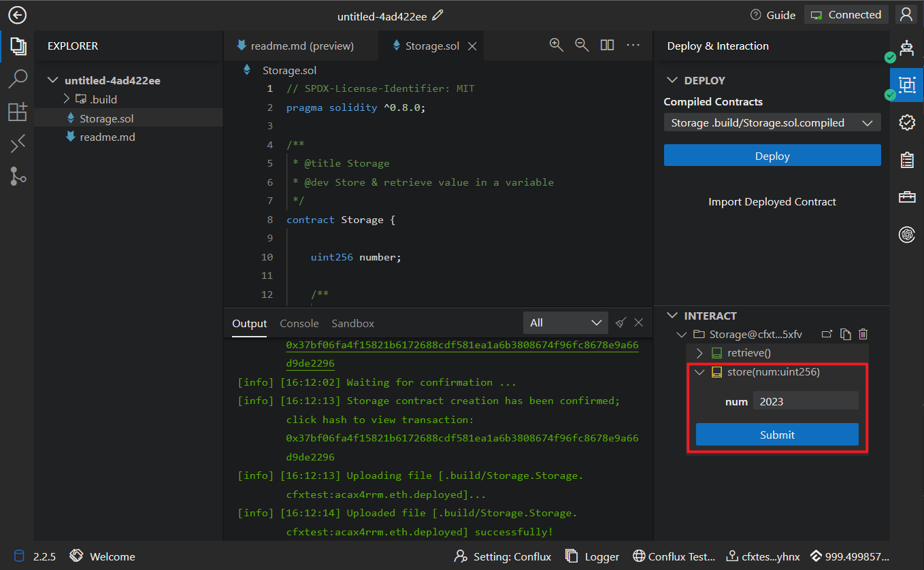Open Logger from status bar

pos(592,556)
